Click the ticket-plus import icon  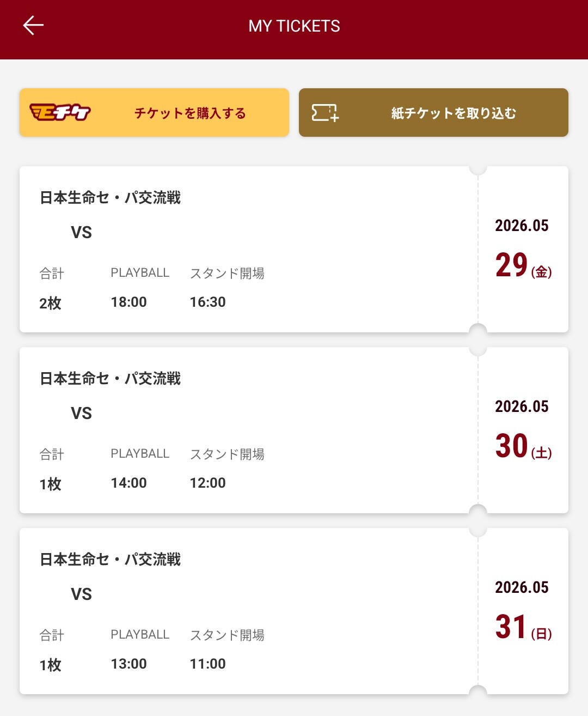coord(325,113)
